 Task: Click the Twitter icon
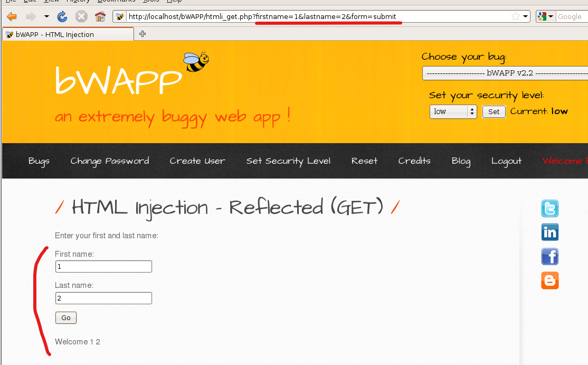click(x=550, y=208)
